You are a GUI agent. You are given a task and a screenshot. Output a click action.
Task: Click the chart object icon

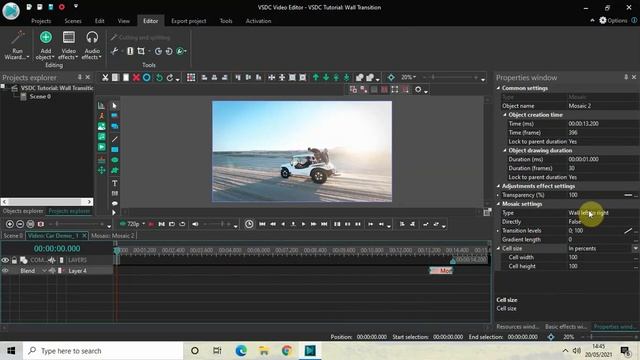tap(102, 106)
